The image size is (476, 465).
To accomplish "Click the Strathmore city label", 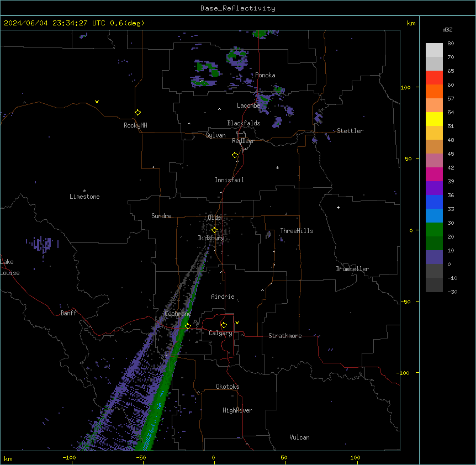I will (285, 336).
